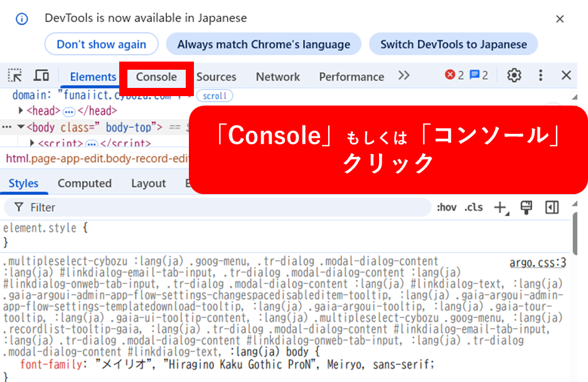Open DevTools settings gear
Viewport: 588px width, 382px height.
tap(514, 75)
